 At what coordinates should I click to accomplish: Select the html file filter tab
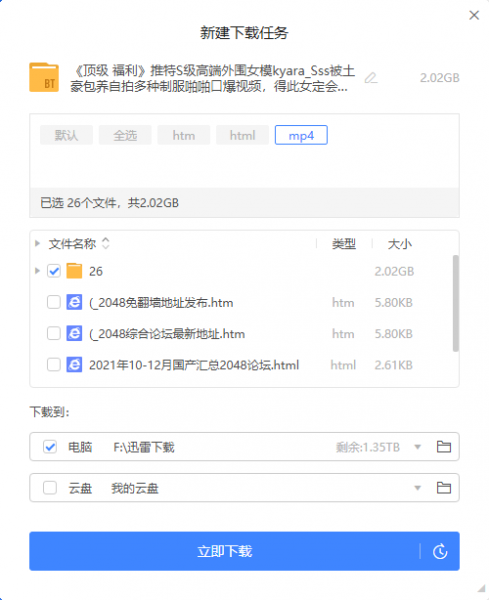(x=242, y=135)
